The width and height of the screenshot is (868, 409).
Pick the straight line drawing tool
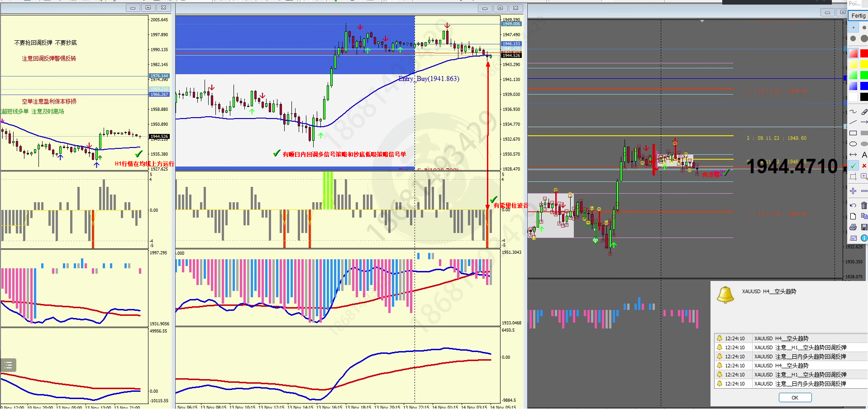coord(853,122)
